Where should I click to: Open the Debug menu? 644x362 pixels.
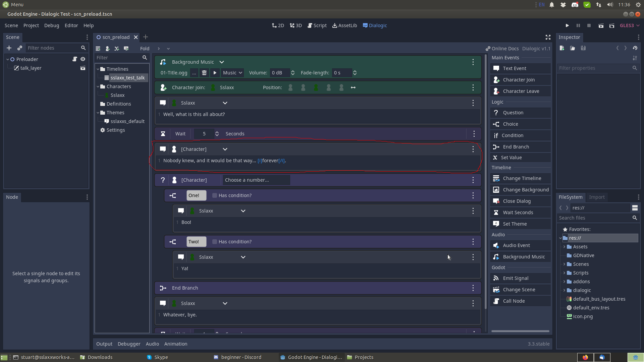[x=52, y=25]
